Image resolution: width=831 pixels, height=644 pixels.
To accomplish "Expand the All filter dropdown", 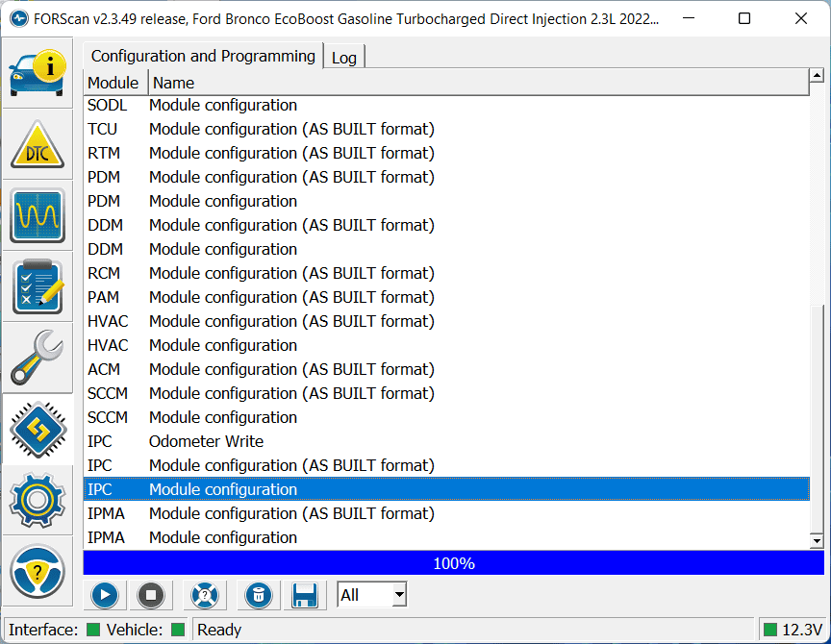I will click(x=398, y=595).
